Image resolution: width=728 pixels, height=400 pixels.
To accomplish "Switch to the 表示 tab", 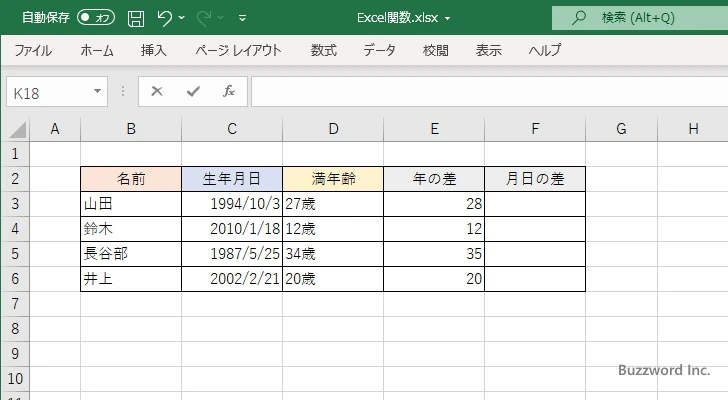I will pos(488,50).
